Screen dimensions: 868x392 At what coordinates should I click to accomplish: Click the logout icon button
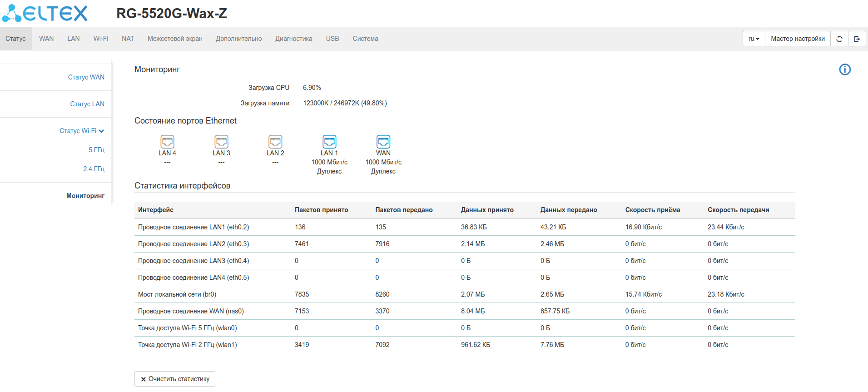[x=857, y=39]
